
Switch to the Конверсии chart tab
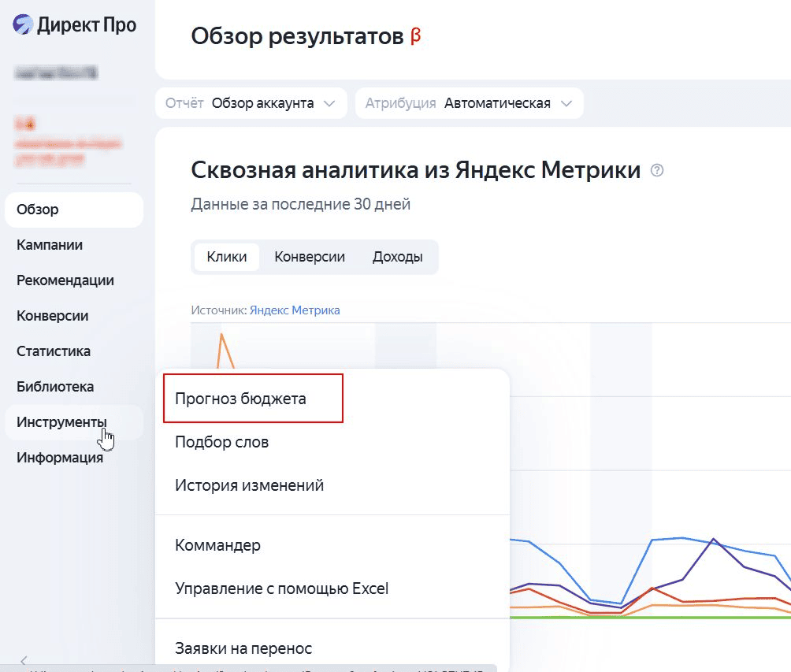tap(310, 257)
